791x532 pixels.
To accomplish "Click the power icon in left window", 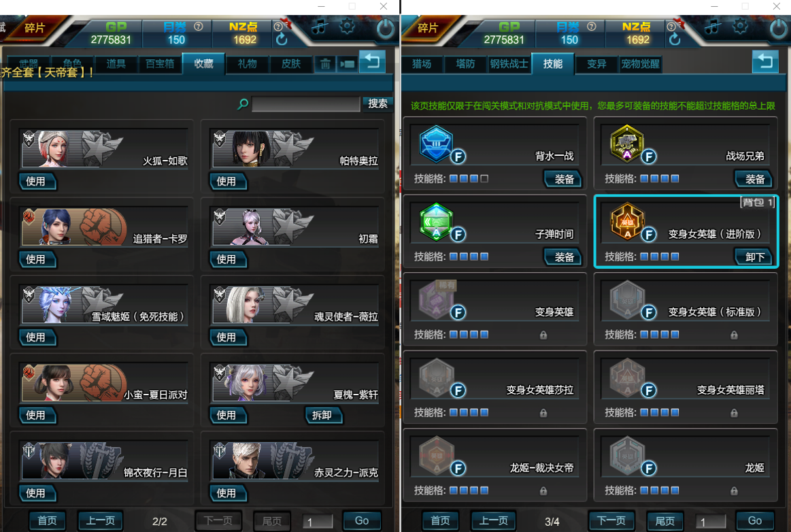I will point(386,29).
